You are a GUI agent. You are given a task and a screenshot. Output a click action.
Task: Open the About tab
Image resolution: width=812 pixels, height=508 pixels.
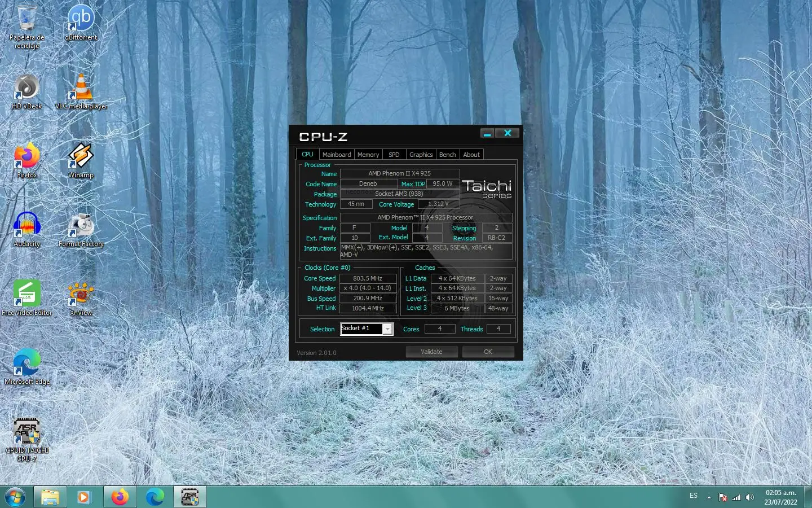[471, 155]
